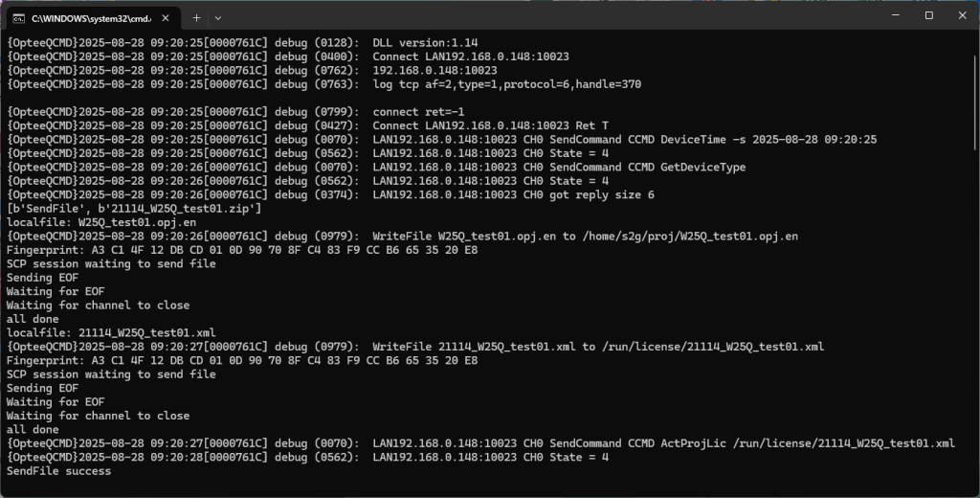Close the terminal window
The image size is (980, 498).
click(963, 15)
